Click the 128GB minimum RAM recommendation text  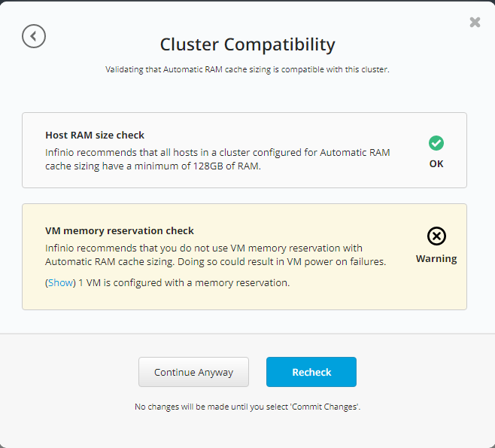click(x=217, y=159)
